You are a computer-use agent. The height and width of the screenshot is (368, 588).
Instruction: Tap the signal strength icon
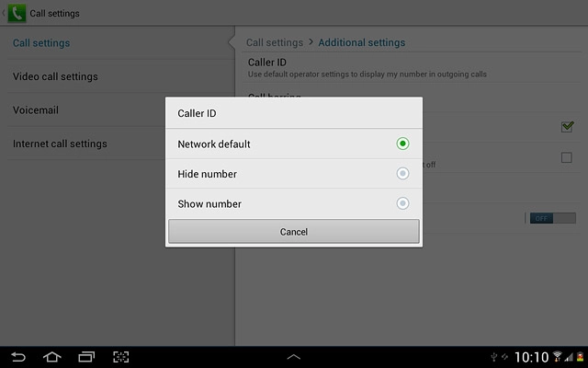click(569, 357)
